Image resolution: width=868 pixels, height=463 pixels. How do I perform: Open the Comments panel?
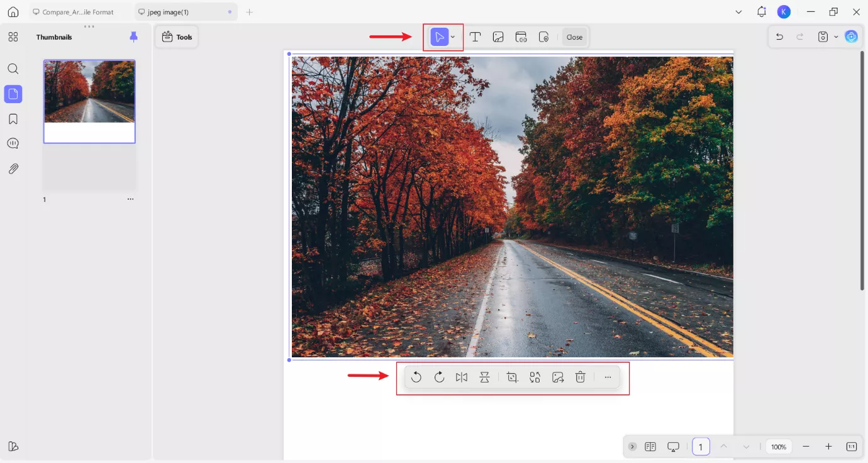click(13, 143)
